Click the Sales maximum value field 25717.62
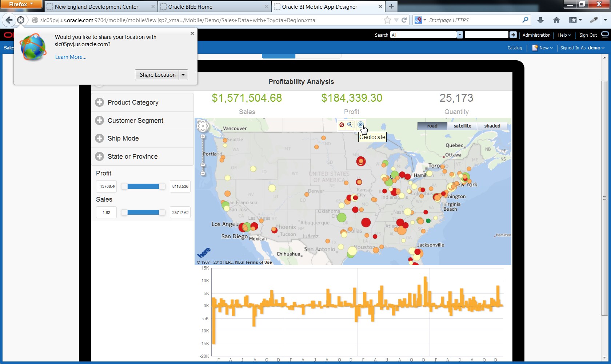This screenshot has width=611, height=364. pos(180,213)
